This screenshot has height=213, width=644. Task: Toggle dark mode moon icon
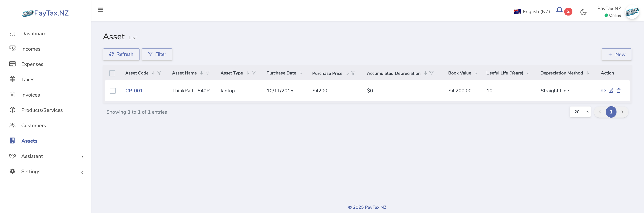point(583,12)
